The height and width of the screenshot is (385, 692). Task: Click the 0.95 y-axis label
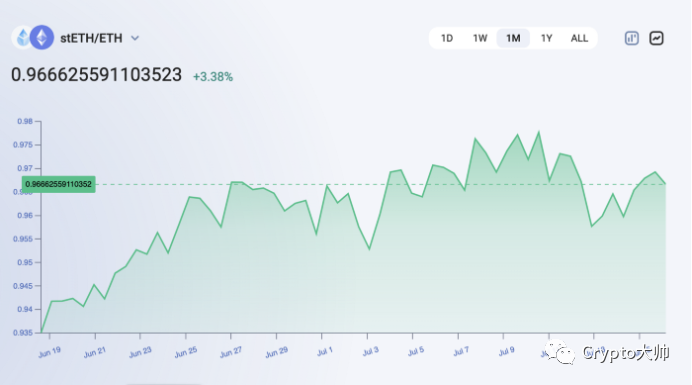coord(25,262)
